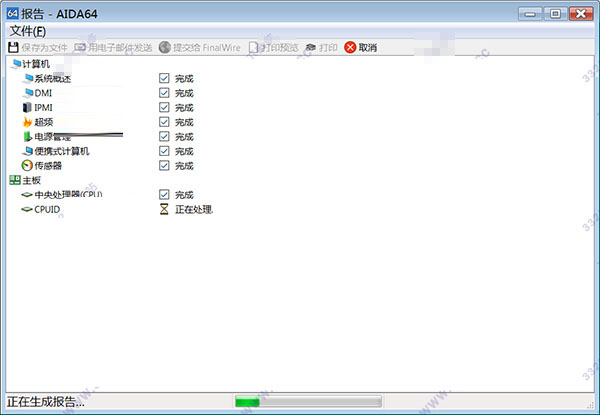Click the IPMI server icon
This screenshot has height=415, width=600.
pos(27,107)
